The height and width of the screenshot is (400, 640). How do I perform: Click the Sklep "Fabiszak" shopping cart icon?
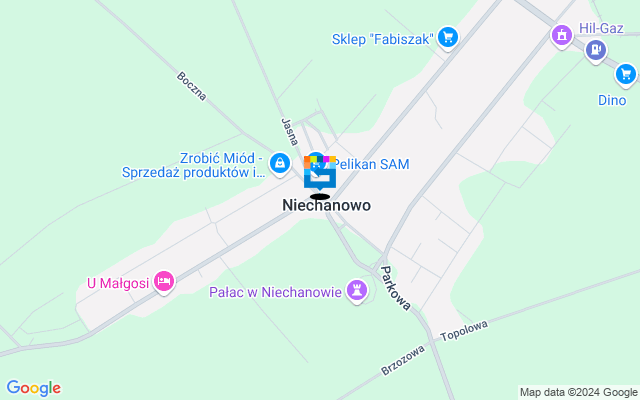click(x=448, y=38)
